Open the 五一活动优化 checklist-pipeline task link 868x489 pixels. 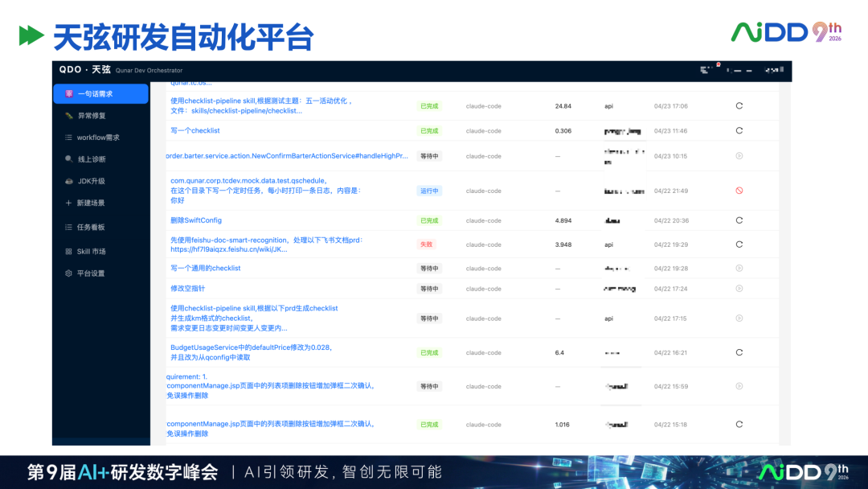(x=261, y=106)
